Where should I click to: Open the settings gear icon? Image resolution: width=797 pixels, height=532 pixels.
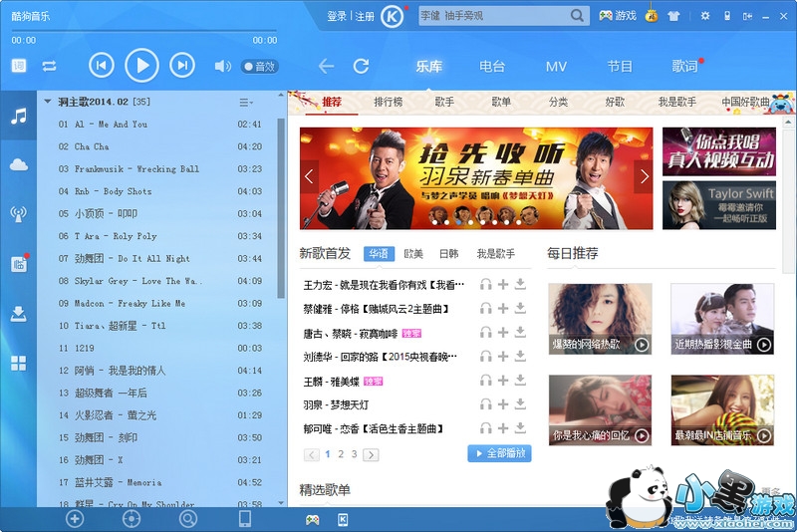click(705, 16)
